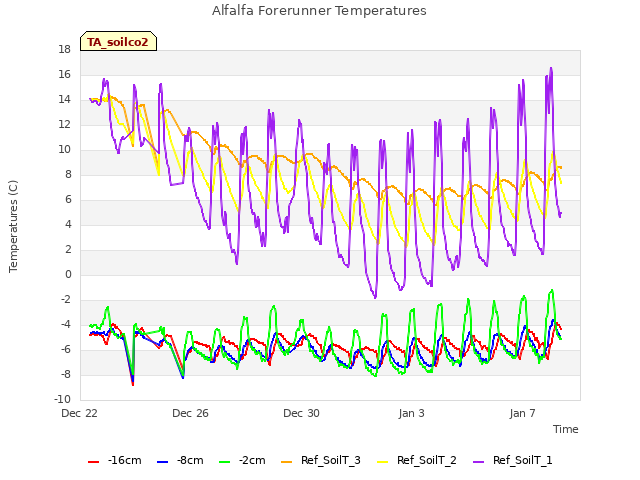
Task: Click the Temperatures (C) axis label
Action: coord(13,226)
